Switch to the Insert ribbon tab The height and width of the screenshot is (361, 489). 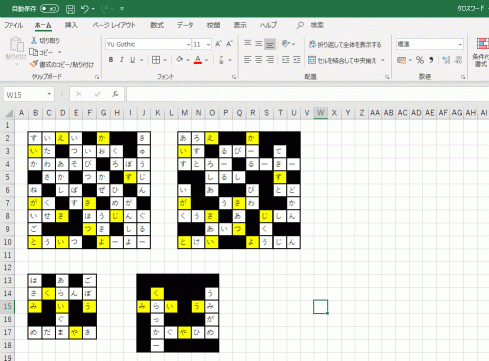[x=71, y=25]
